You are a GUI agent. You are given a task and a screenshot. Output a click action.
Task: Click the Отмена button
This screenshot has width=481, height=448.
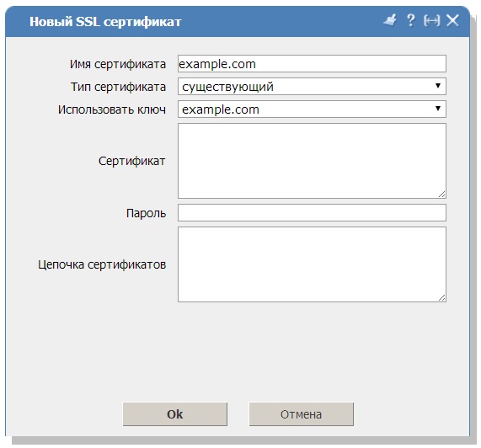(x=301, y=414)
